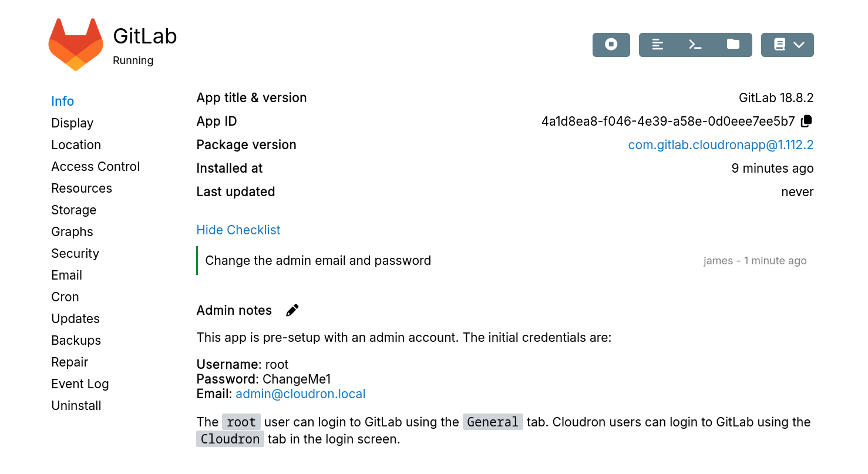Select Security in the sidebar

(75, 253)
